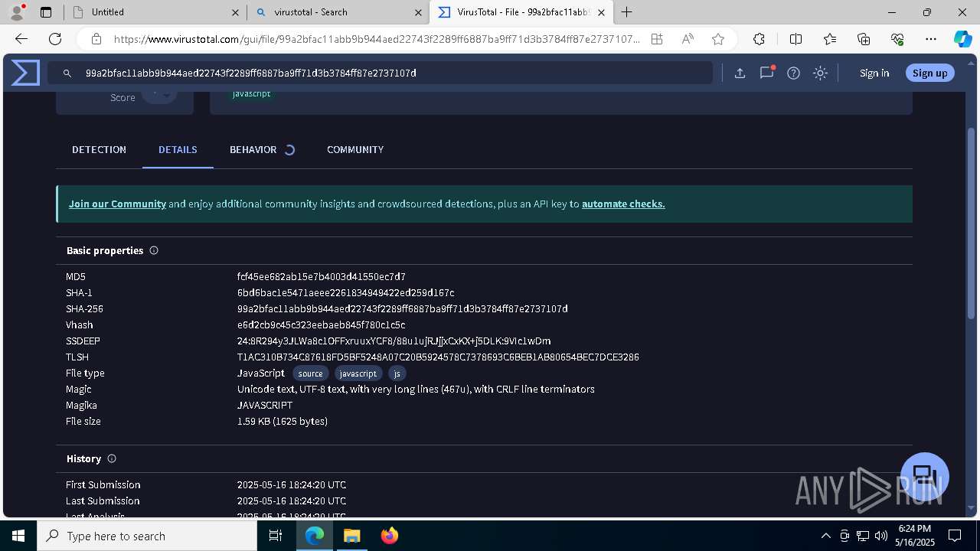The height and width of the screenshot is (551, 980).
Task: Show hidden system tray icons chevron
Action: 825,536
